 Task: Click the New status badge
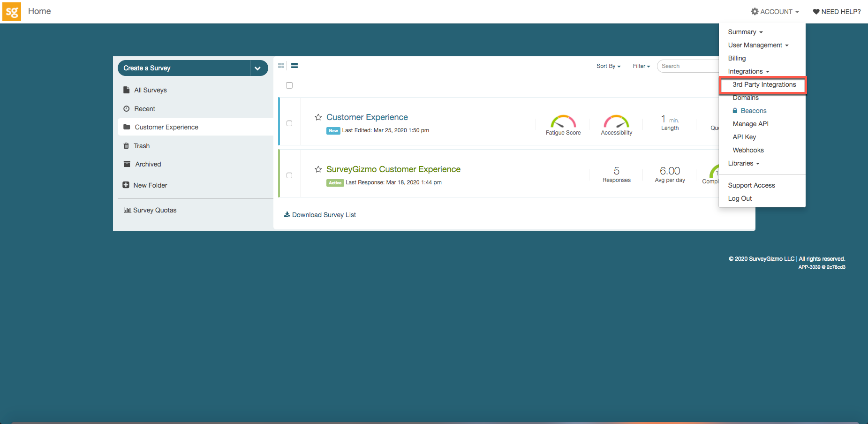tap(333, 131)
